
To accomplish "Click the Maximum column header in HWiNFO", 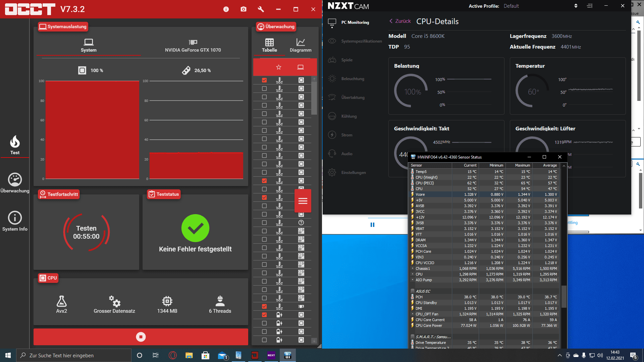I will [519, 165].
